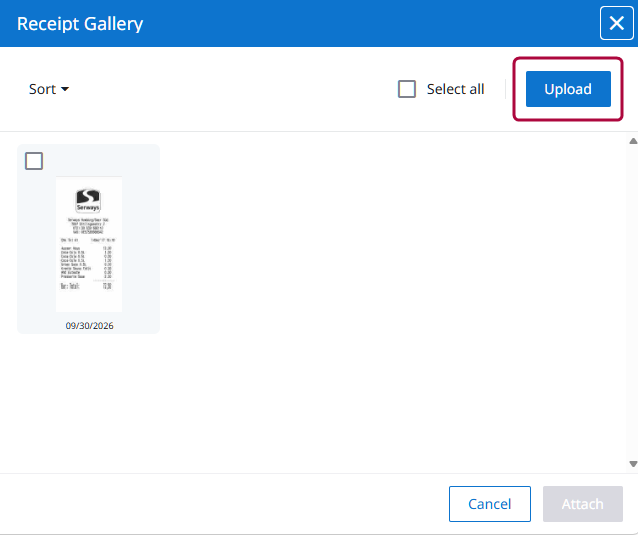Click the 09/30/2026 date label
The image size is (638, 535).
tap(89, 325)
